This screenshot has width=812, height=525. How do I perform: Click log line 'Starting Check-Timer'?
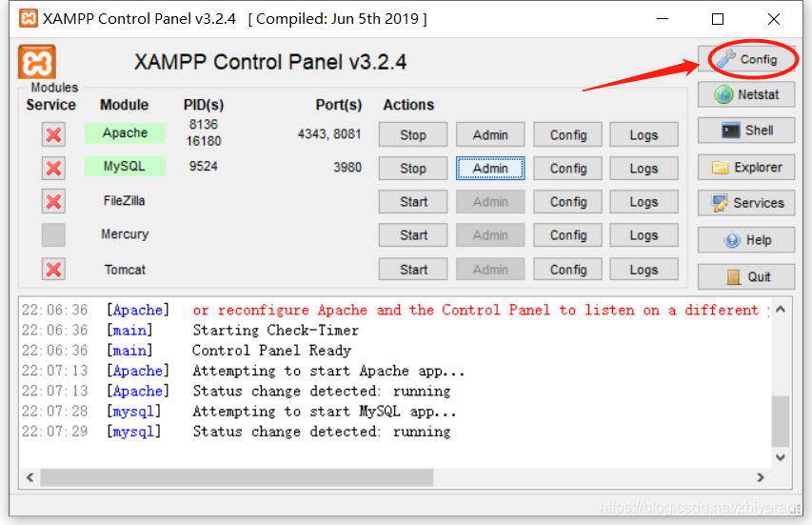275,330
